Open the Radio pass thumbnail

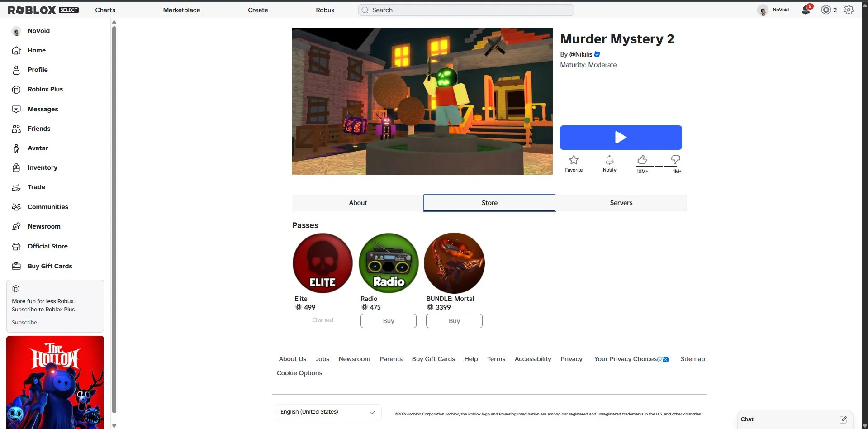[389, 263]
